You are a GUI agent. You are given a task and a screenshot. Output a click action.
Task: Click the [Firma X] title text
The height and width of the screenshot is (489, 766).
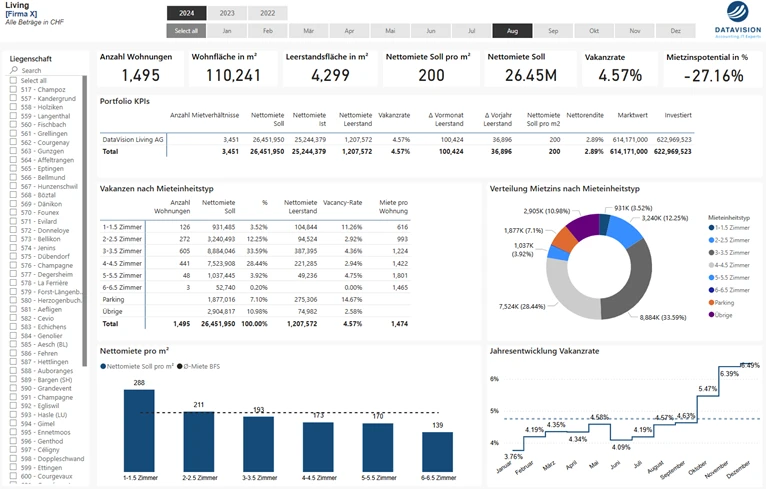click(21, 14)
